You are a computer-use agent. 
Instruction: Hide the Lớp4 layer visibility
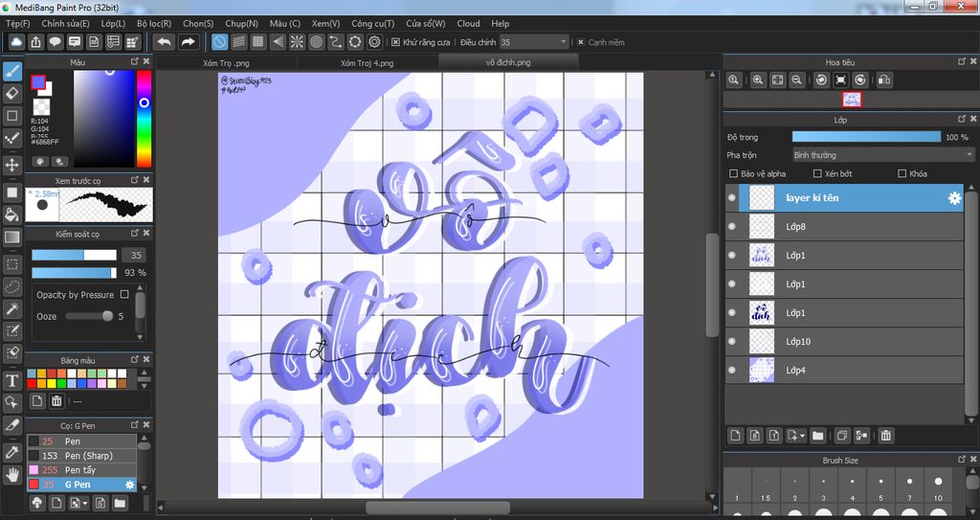tap(732, 371)
